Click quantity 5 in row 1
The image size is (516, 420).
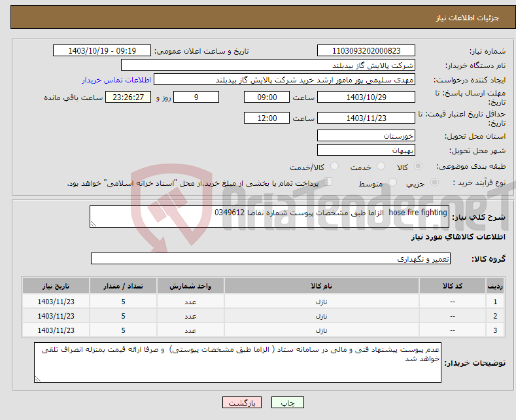point(123,302)
